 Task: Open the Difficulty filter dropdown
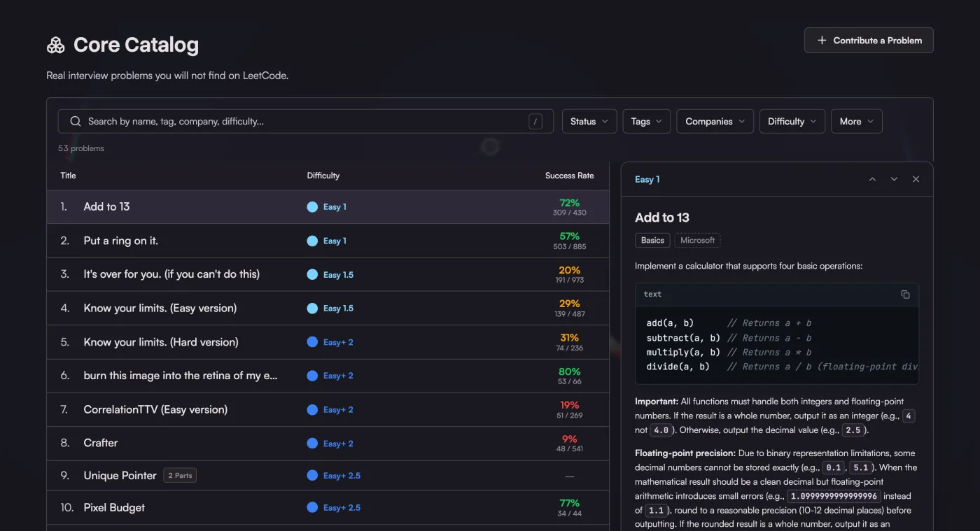click(792, 122)
